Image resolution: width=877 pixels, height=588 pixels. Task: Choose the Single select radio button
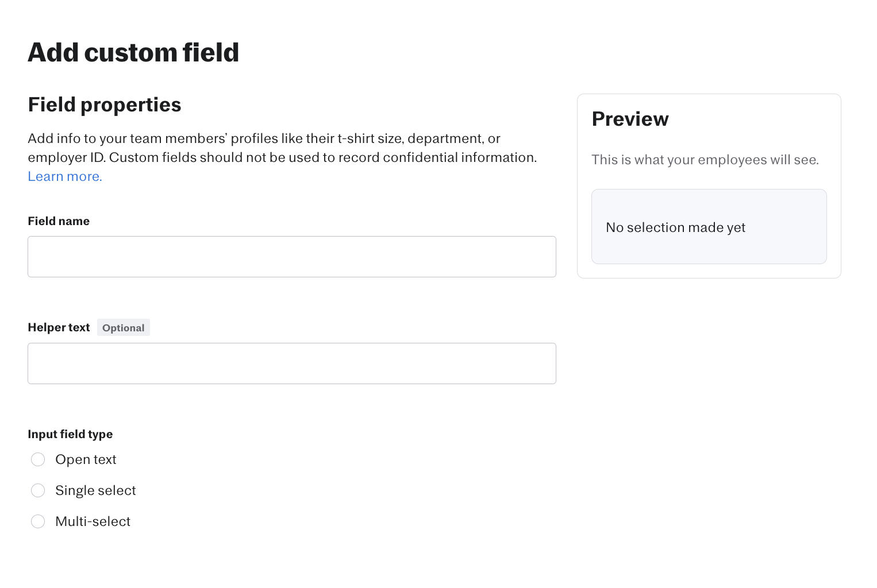tap(38, 490)
